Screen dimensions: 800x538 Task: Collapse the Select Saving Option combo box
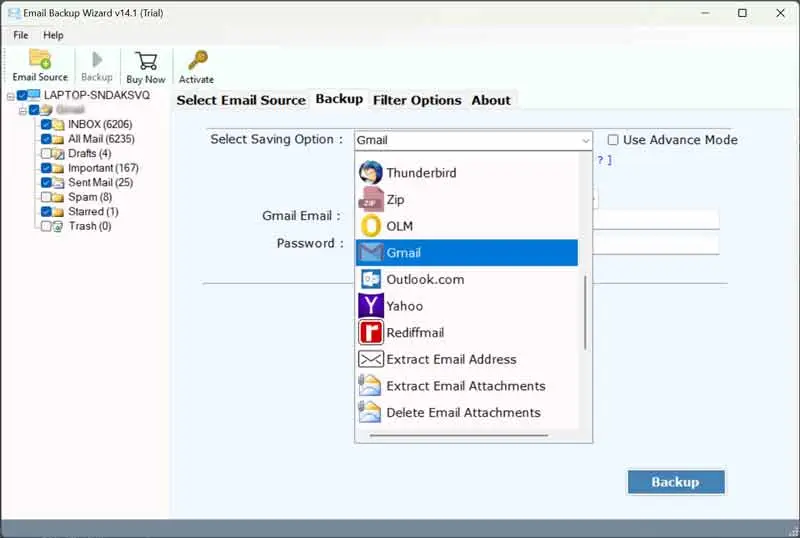click(584, 141)
